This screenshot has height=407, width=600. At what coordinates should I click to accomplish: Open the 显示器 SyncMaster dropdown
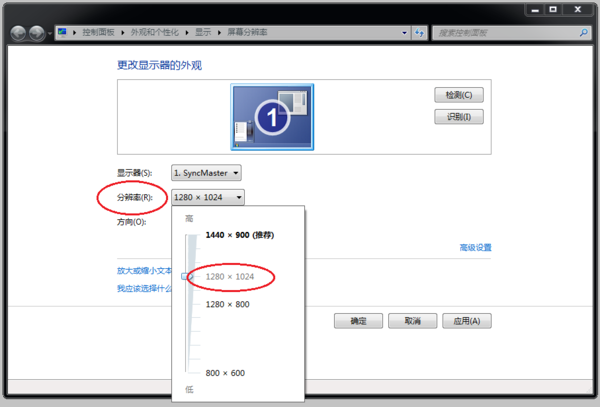206,173
